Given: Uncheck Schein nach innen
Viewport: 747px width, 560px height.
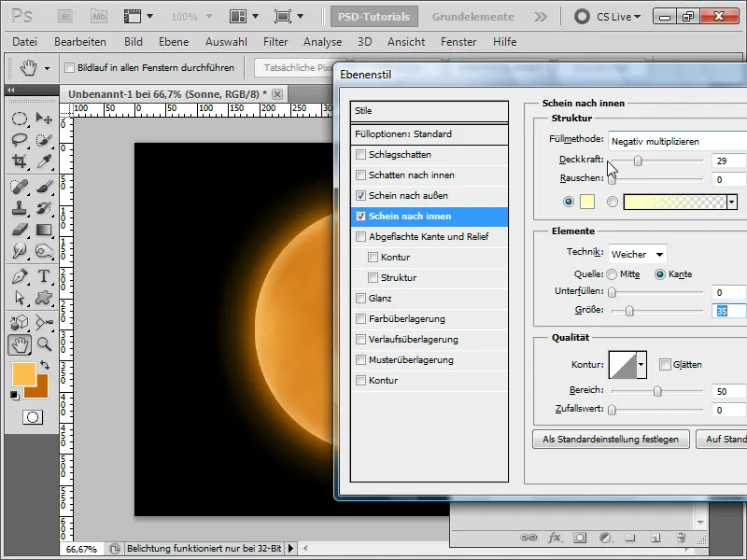Looking at the screenshot, I should (x=361, y=216).
